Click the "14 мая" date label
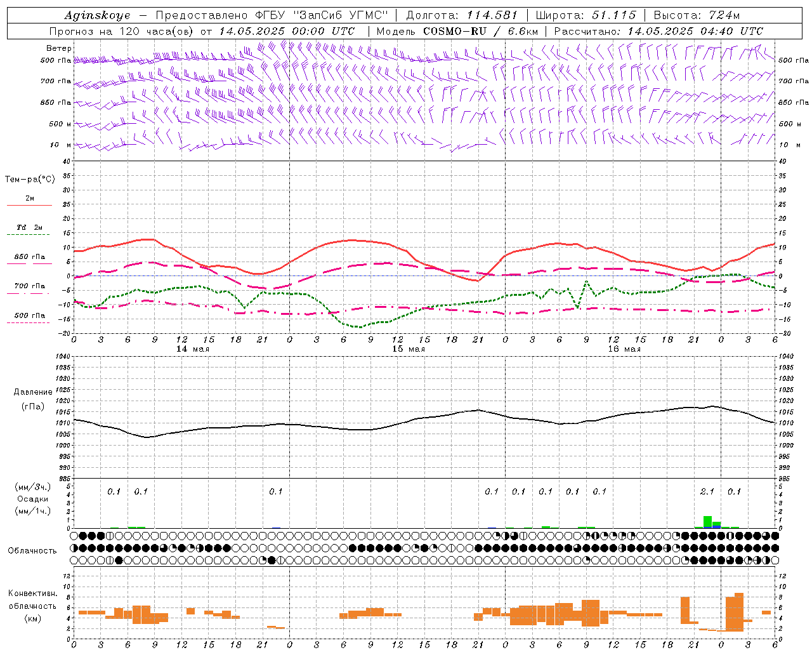Viewport: 812px width, 650px height. click(193, 349)
